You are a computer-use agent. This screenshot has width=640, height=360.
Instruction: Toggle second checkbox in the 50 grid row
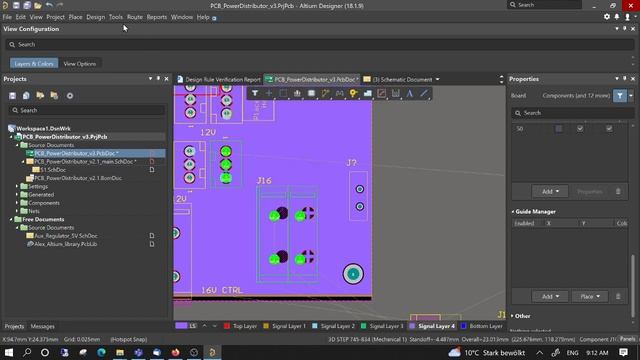[x=580, y=129]
